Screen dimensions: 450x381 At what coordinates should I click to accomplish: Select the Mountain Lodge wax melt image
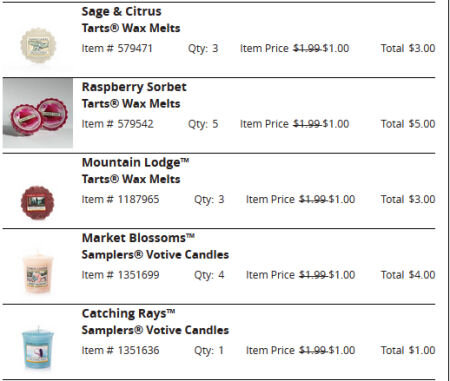pyautogui.click(x=37, y=203)
